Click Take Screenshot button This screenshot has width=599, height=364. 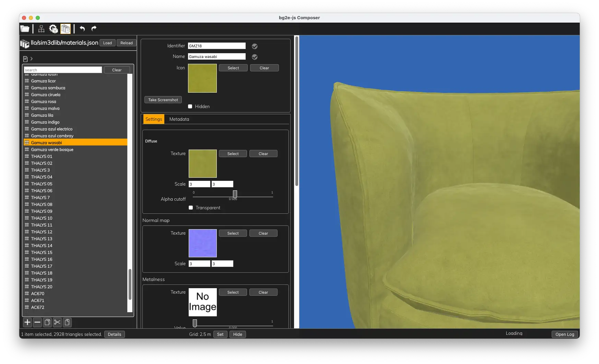tap(163, 100)
